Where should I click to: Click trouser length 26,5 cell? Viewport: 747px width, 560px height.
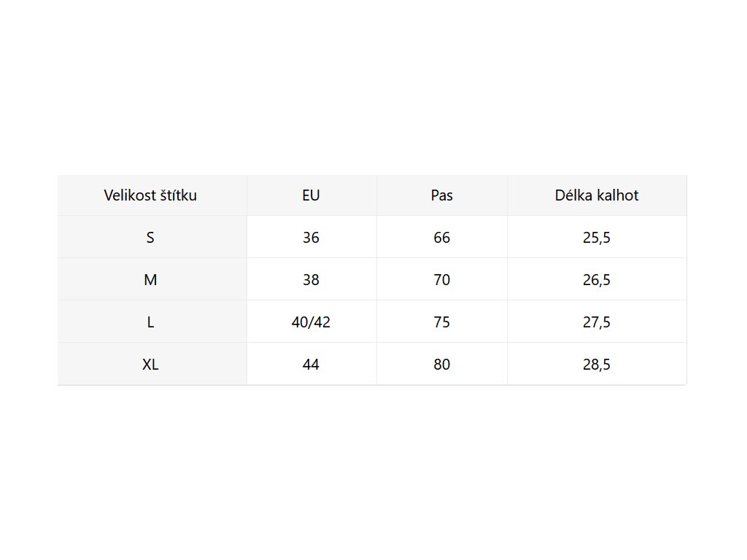[596, 280]
